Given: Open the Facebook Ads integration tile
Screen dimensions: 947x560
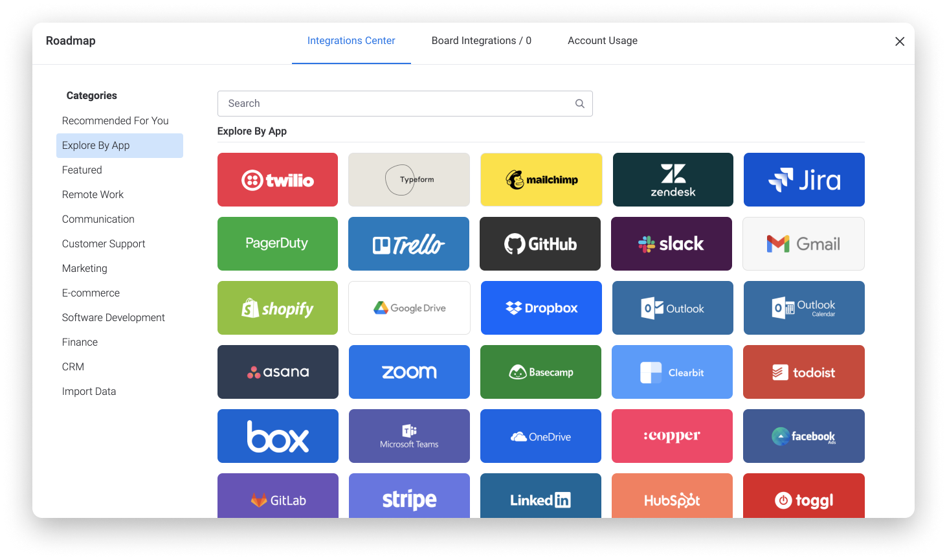Looking at the screenshot, I should (804, 436).
